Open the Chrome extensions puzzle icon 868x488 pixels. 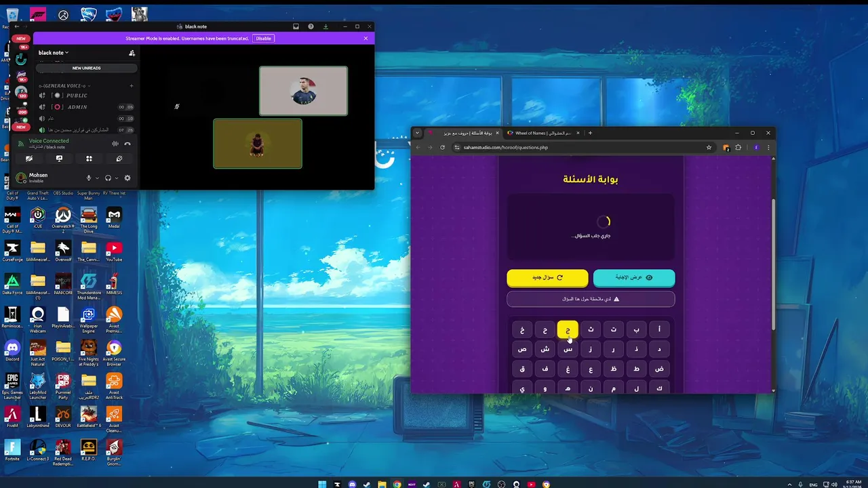[x=738, y=147]
